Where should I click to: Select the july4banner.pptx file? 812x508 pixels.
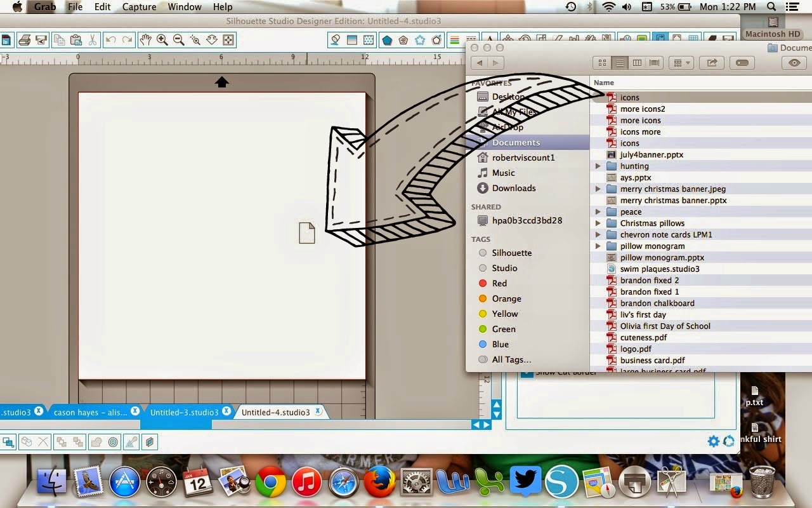pos(701,155)
